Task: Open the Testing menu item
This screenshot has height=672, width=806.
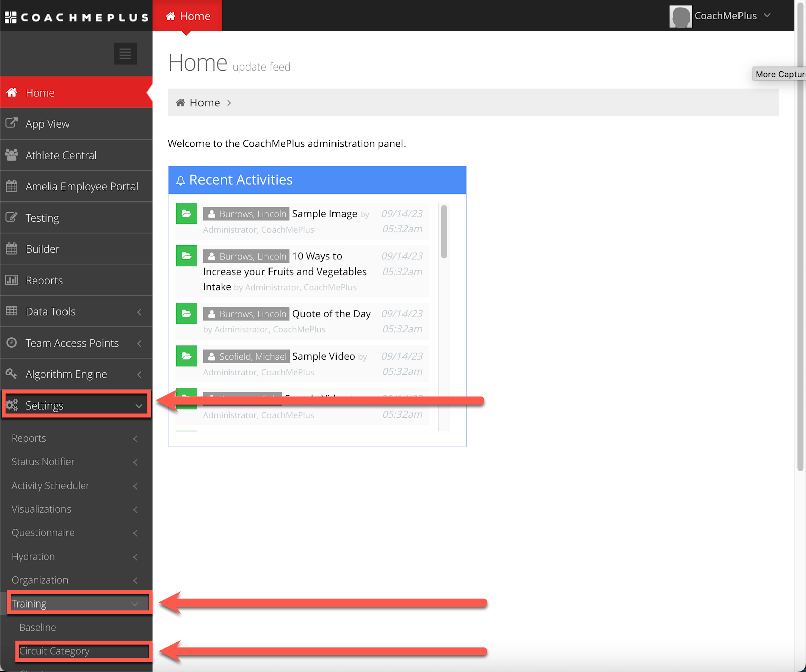Action: 76,218
